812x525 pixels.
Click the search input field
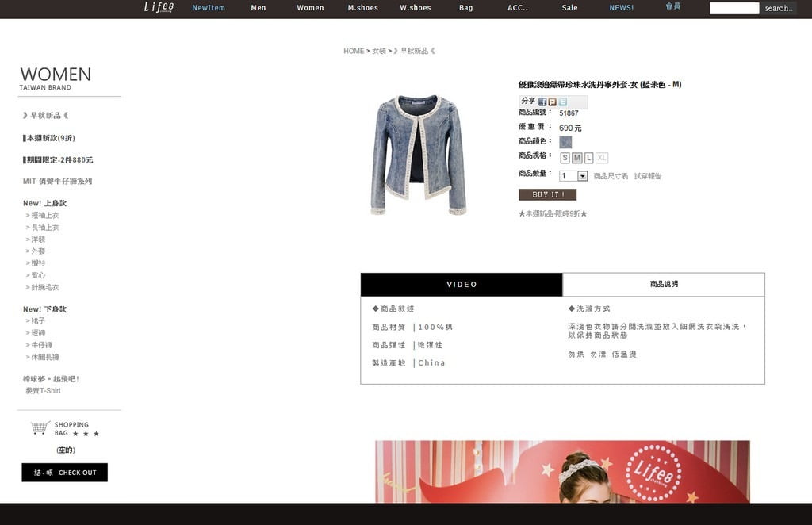click(734, 8)
